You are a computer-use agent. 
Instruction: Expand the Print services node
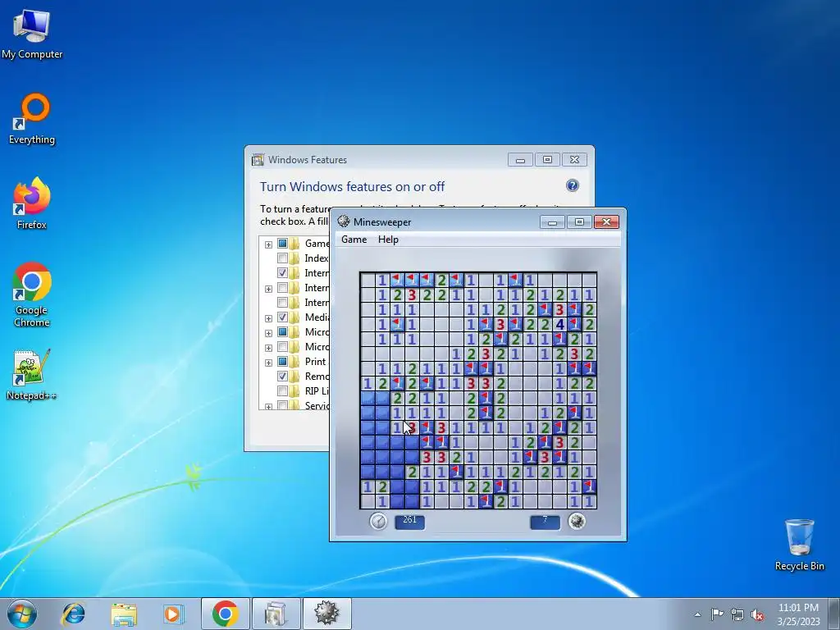coord(268,363)
